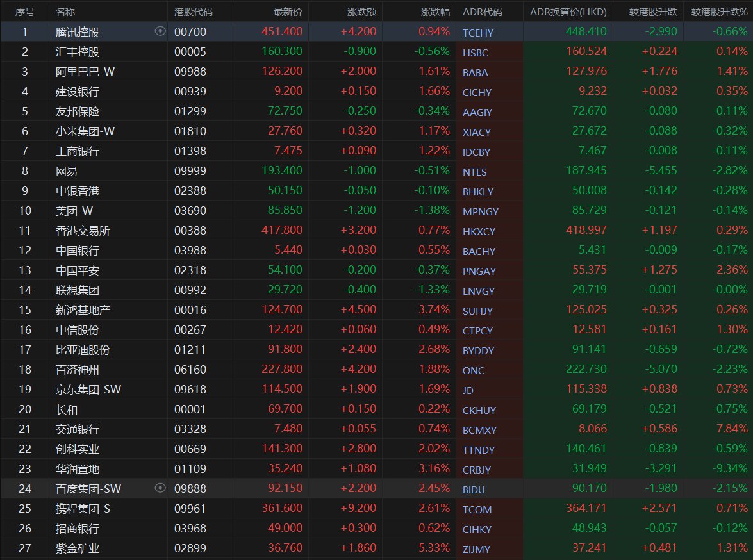753x560 pixels.
Task: Select 长和 stock name
Action: (x=66, y=409)
